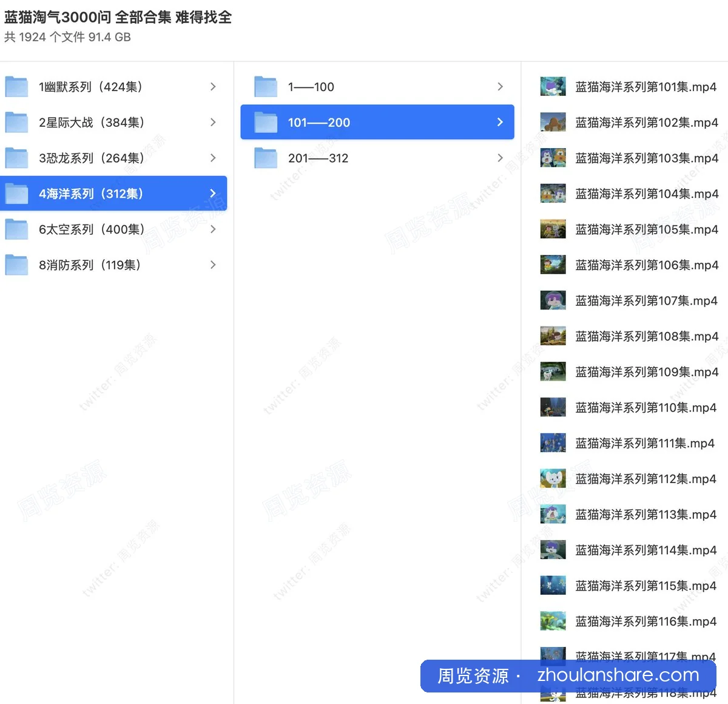
Task: Select file name 蓝猫海洋系列第108集.mp4
Action: [647, 336]
